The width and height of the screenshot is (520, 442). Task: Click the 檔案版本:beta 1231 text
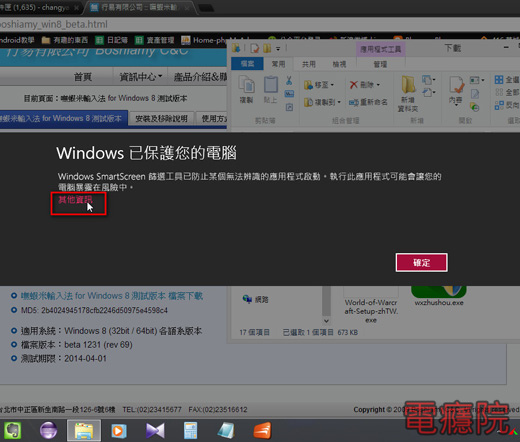tap(77, 345)
